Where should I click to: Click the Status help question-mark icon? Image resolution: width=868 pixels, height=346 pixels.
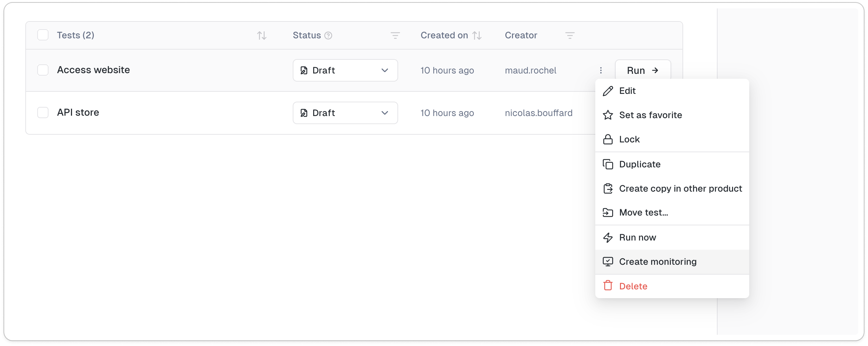(x=328, y=36)
